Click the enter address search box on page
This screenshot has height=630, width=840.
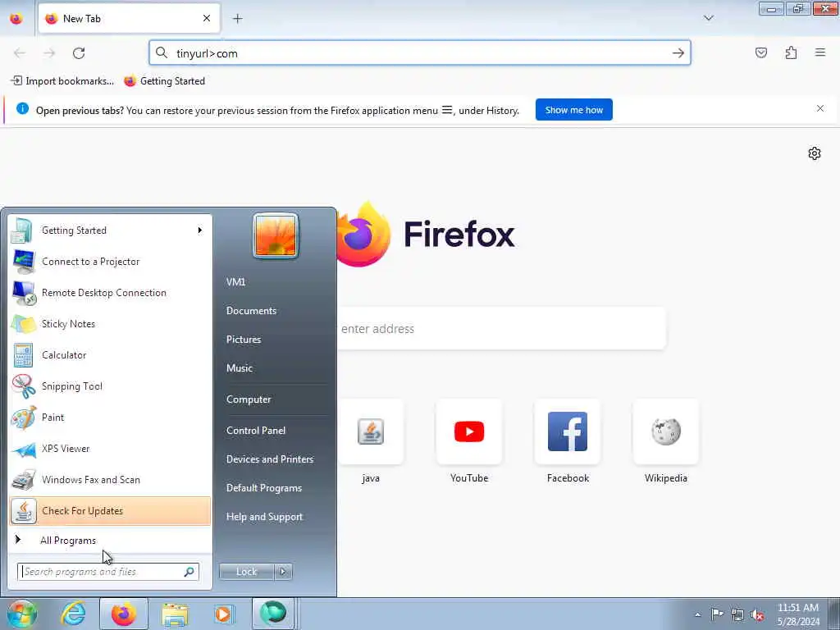[501, 328]
